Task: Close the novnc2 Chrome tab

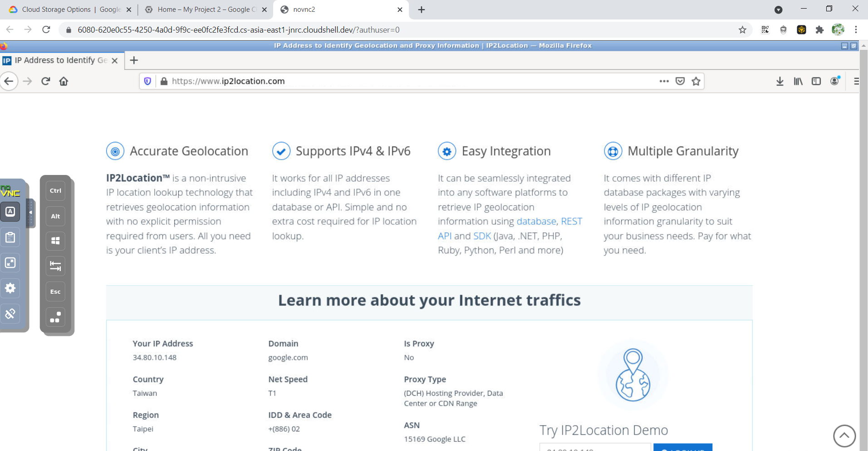Action: tap(400, 10)
